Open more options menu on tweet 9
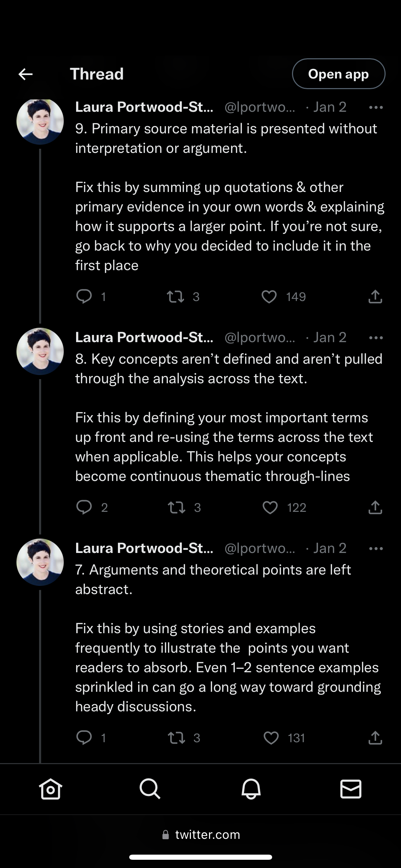This screenshot has width=401, height=868. click(376, 108)
